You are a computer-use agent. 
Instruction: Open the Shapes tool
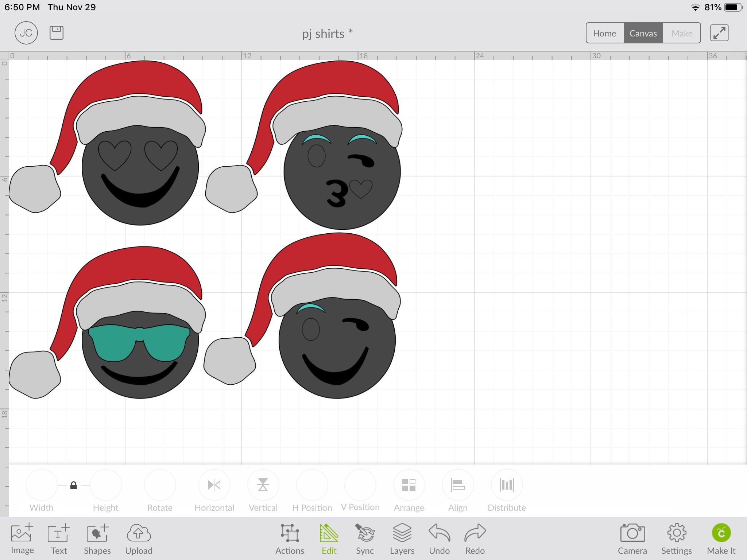tap(97, 538)
